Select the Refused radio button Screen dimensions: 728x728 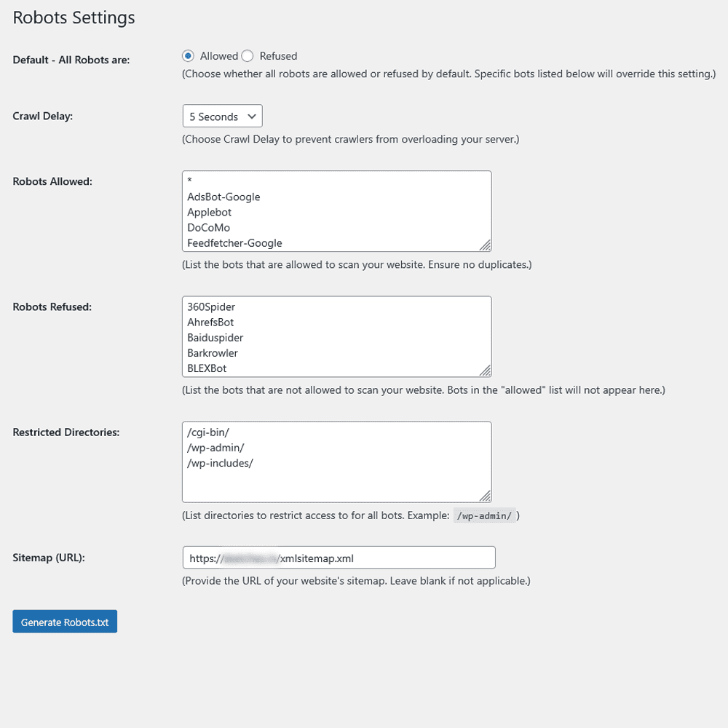coord(248,56)
